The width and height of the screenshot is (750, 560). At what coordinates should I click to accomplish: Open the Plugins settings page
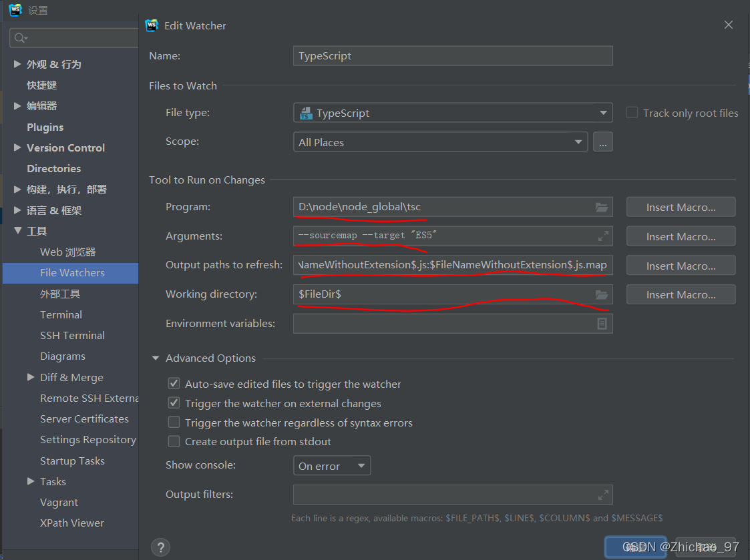tap(45, 127)
